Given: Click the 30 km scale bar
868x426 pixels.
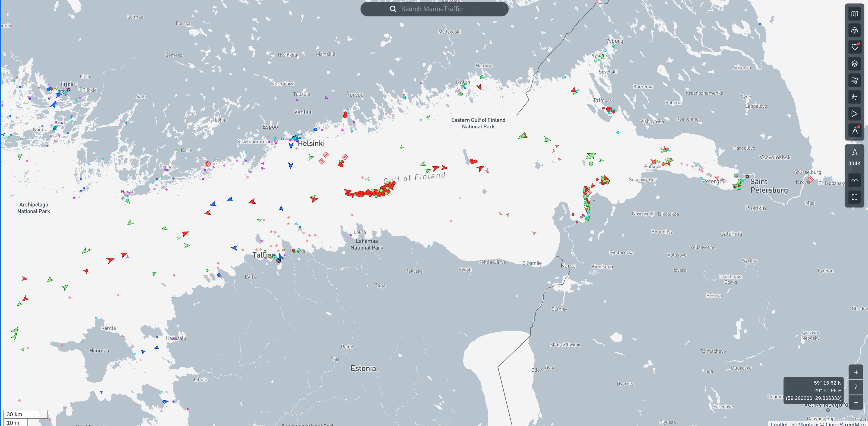Looking at the screenshot, I should [x=26, y=414].
